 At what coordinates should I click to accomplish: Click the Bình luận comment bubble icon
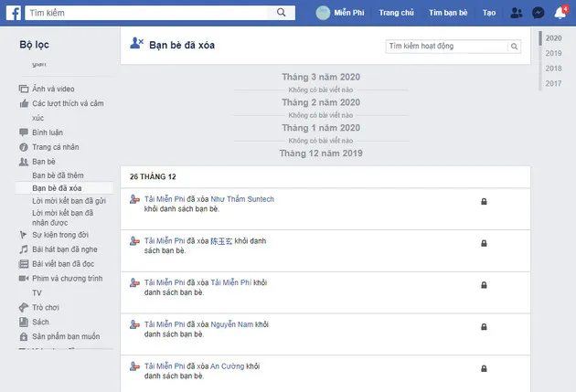(24, 132)
